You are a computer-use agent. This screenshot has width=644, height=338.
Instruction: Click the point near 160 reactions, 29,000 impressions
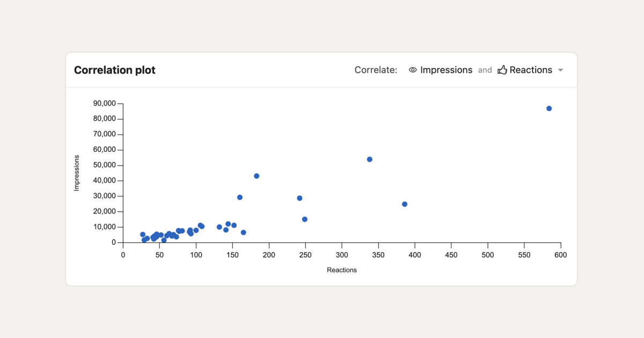pyautogui.click(x=239, y=197)
